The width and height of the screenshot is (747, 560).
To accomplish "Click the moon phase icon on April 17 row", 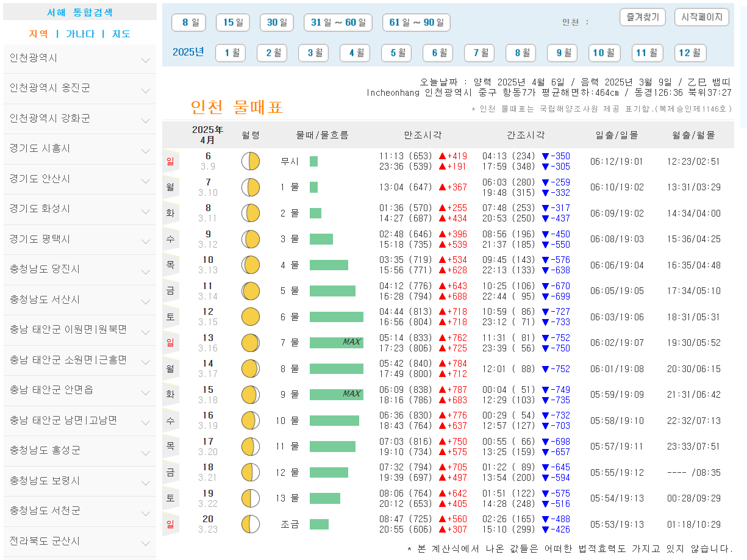I will click(250, 446).
